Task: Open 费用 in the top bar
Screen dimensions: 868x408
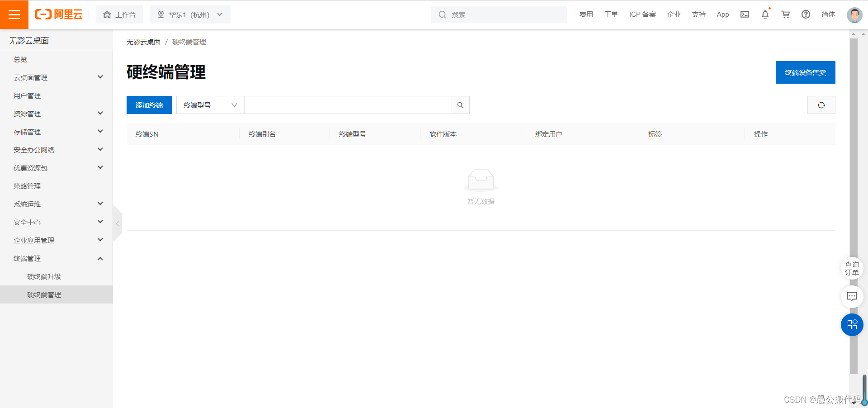Action: coord(586,14)
